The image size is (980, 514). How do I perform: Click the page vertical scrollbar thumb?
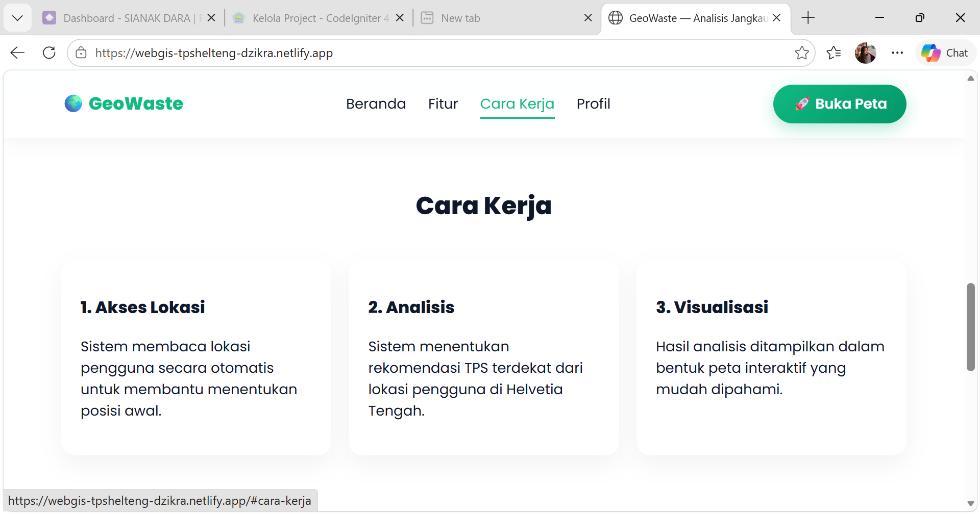(970, 327)
